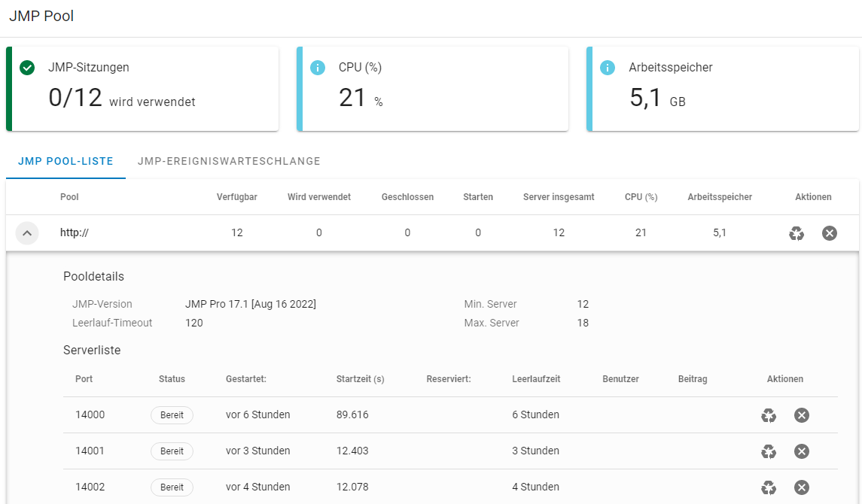Switch to JMP-Ereigniswarteschlange tab

pos(229,161)
